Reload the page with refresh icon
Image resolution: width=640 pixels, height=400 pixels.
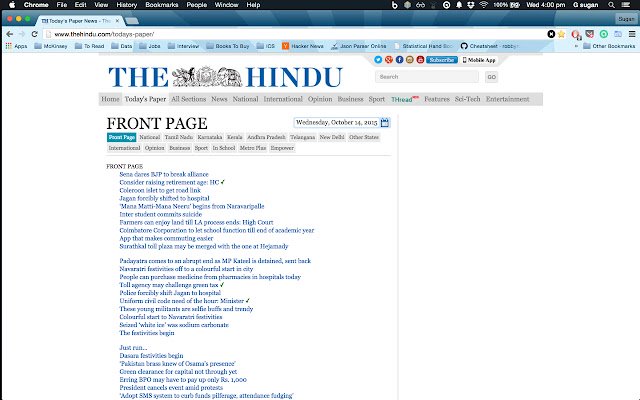(x=35, y=34)
